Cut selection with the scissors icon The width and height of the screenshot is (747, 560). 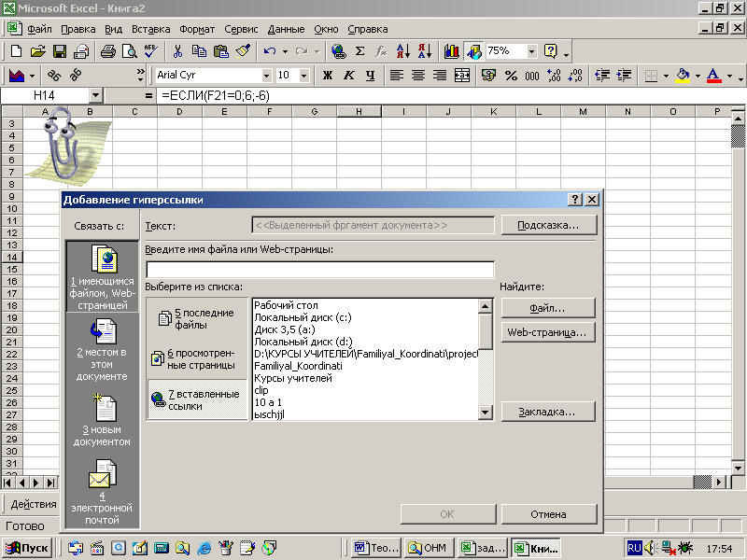click(177, 51)
